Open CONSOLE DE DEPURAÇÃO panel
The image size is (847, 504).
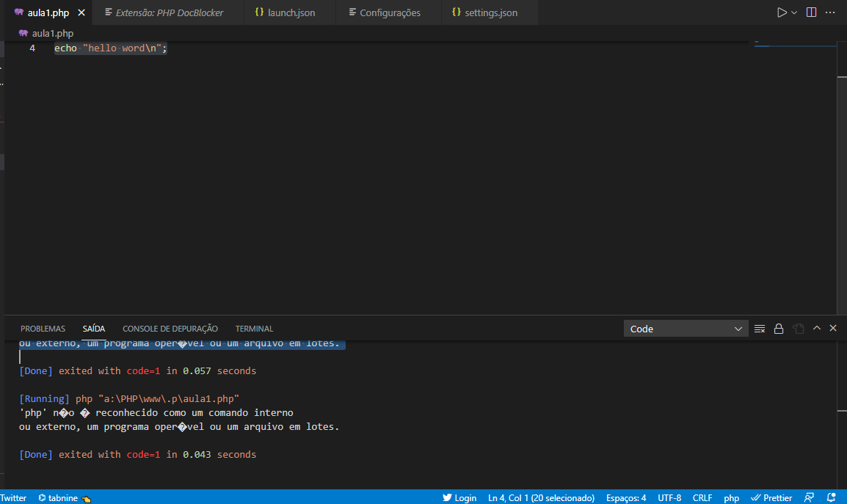[170, 329]
